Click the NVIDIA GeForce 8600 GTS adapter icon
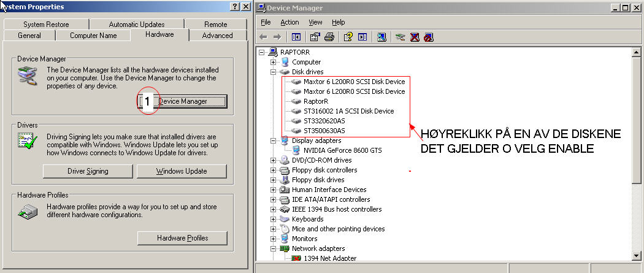This screenshot has height=273, width=644. coord(296,150)
